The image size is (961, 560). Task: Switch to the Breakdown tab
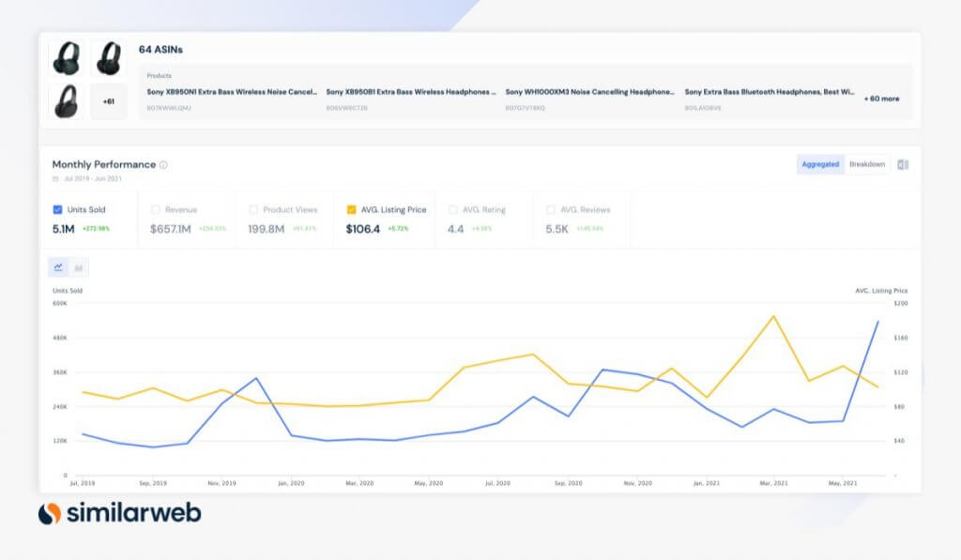coord(866,164)
